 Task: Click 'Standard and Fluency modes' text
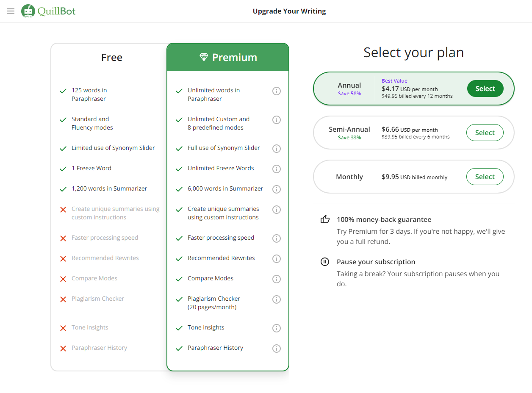pos(92,123)
